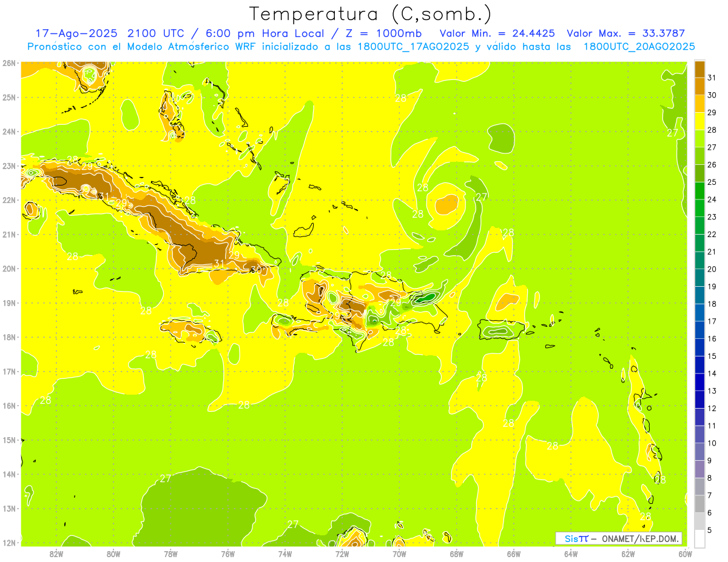This screenshot has height=562, width=728.
Task: Click the 24N latitude axis label
Action: [x=8, y=132]
